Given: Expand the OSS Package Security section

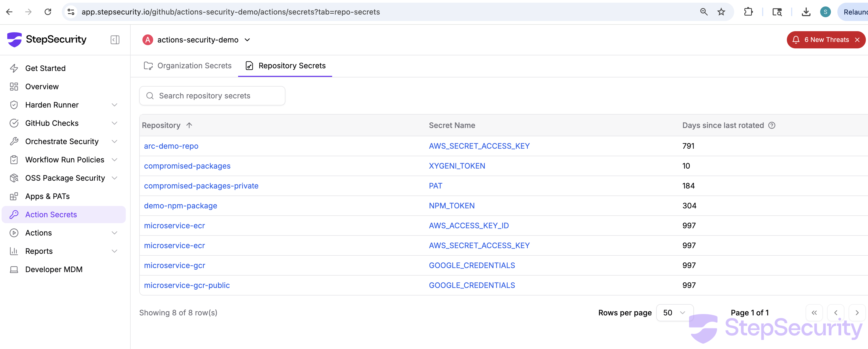Looking at the screenshot, I should click(x=114, y=178).
